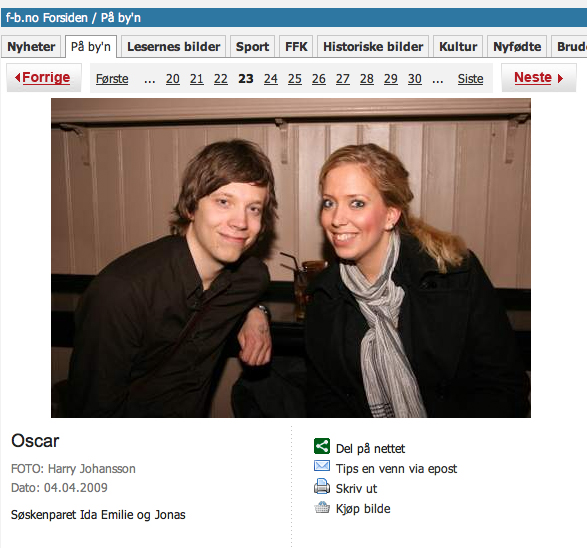Click the main photo of two people

[291, 258]
